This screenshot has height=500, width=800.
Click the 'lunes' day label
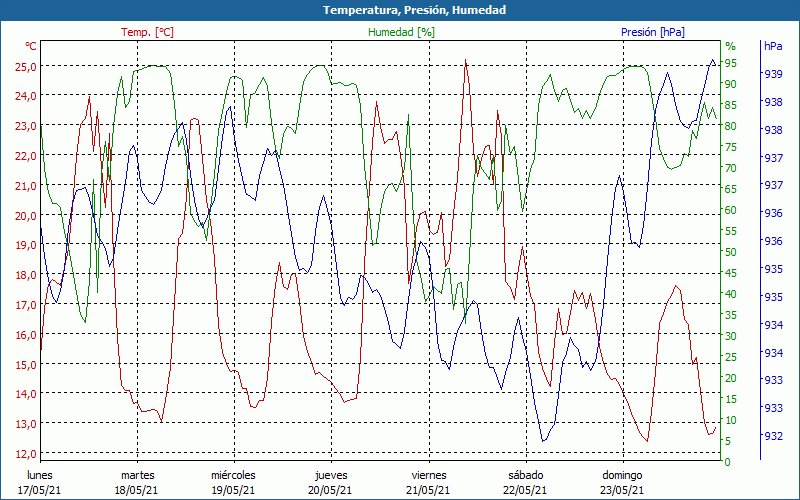[x=40, y=476]
